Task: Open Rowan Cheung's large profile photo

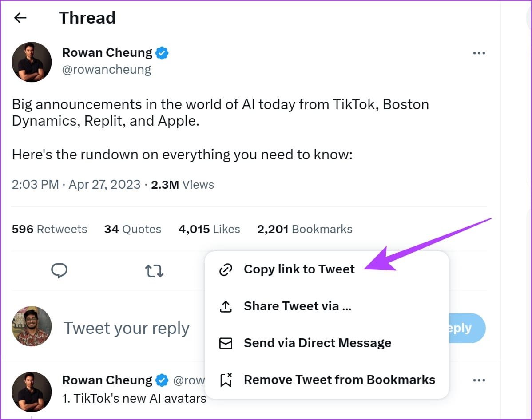Action: click(x=32, y=62)
